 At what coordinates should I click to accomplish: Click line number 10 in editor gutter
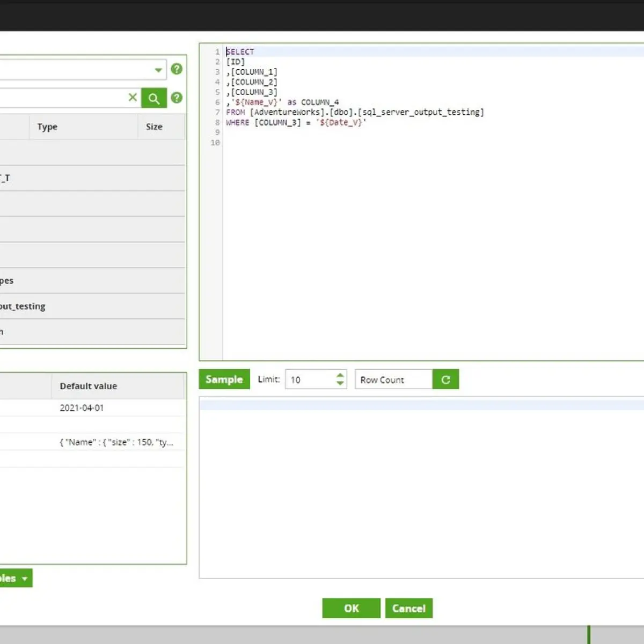[x=215, y=143]
